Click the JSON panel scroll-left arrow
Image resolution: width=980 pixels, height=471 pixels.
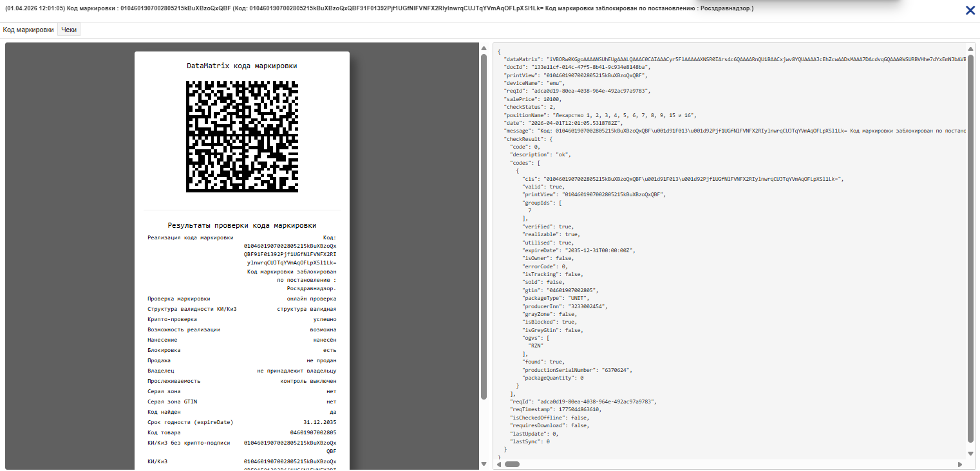tap(499, 464)
